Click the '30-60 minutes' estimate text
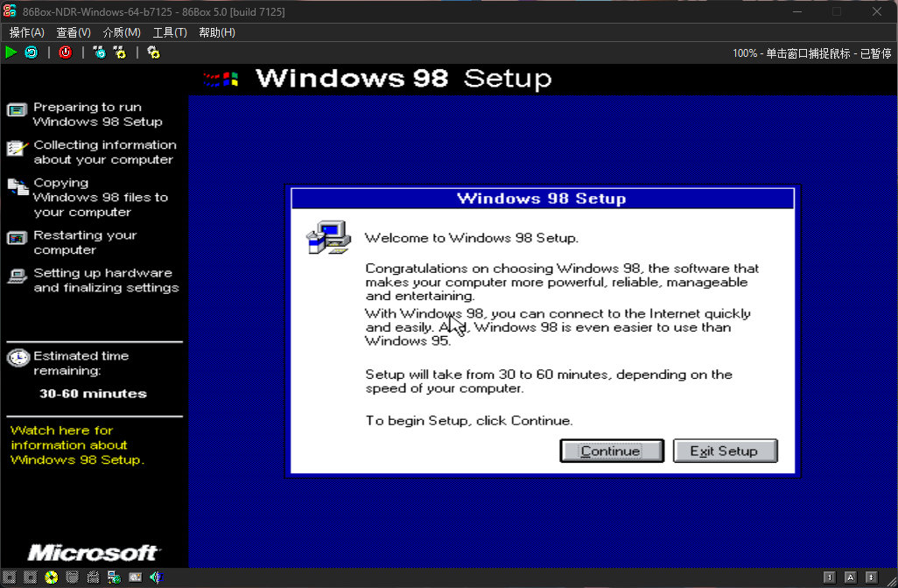 click(x=93, y=394)
